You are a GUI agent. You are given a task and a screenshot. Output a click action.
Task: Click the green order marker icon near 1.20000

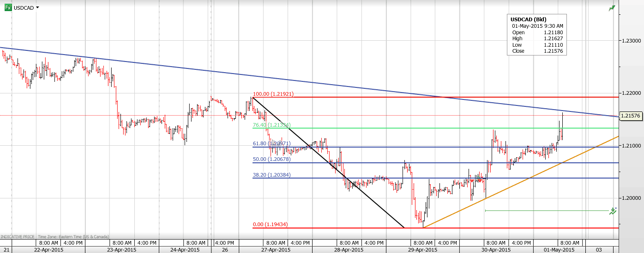click(x=613, y=211)
